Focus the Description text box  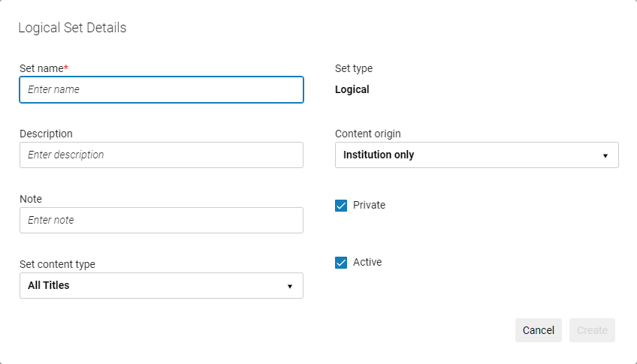point(161,155)
